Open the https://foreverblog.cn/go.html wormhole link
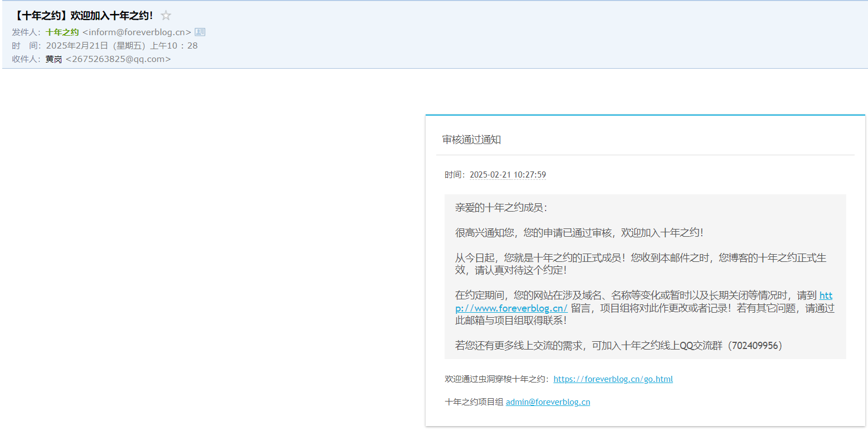The height and width of the screenshot is (430, 868). 613,379
